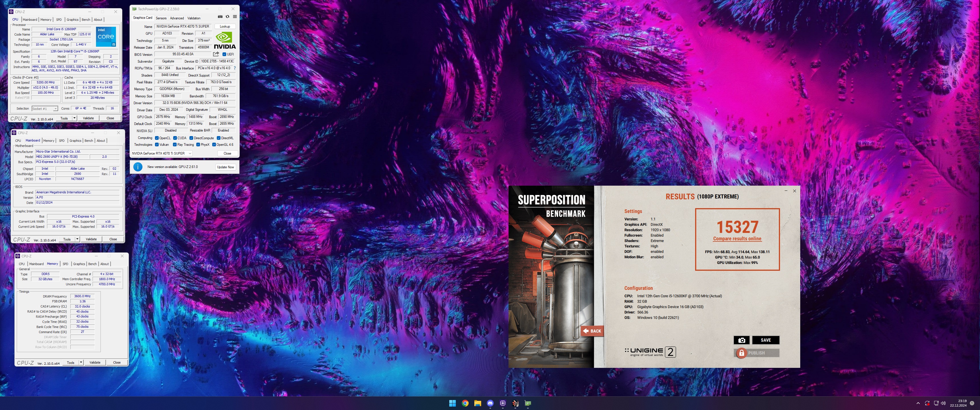980x410 pixels.
Task: Open network settings from the tray icon
Action: click(x=936, y=403)
